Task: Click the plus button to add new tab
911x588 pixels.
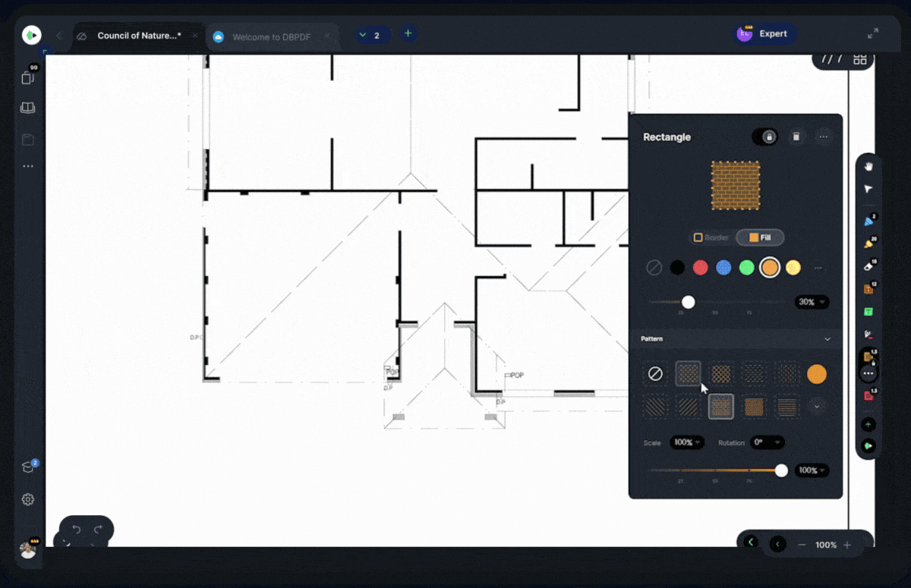Action: tap(408, 33)
